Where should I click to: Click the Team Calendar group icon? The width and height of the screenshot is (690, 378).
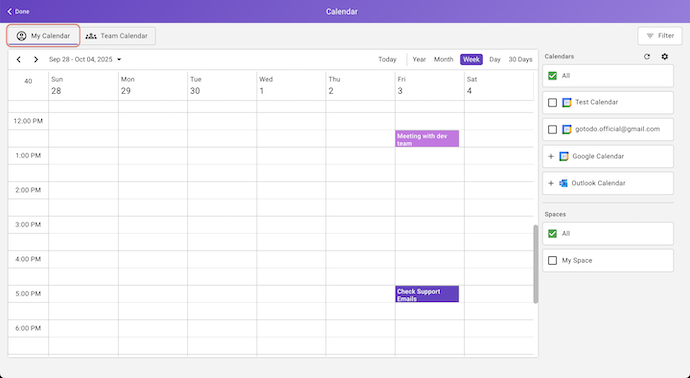(x=91, y=36)
